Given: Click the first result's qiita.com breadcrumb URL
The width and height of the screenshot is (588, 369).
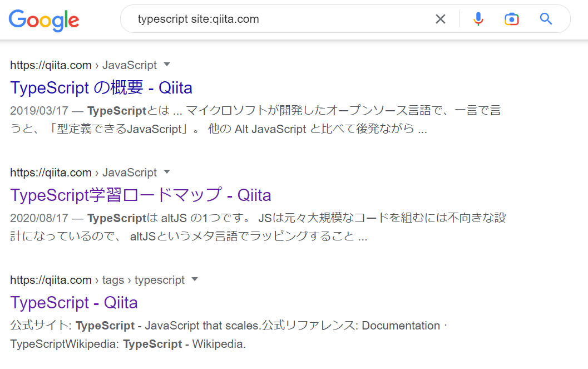Looking at the screenshot, I should tap(51, 65).
